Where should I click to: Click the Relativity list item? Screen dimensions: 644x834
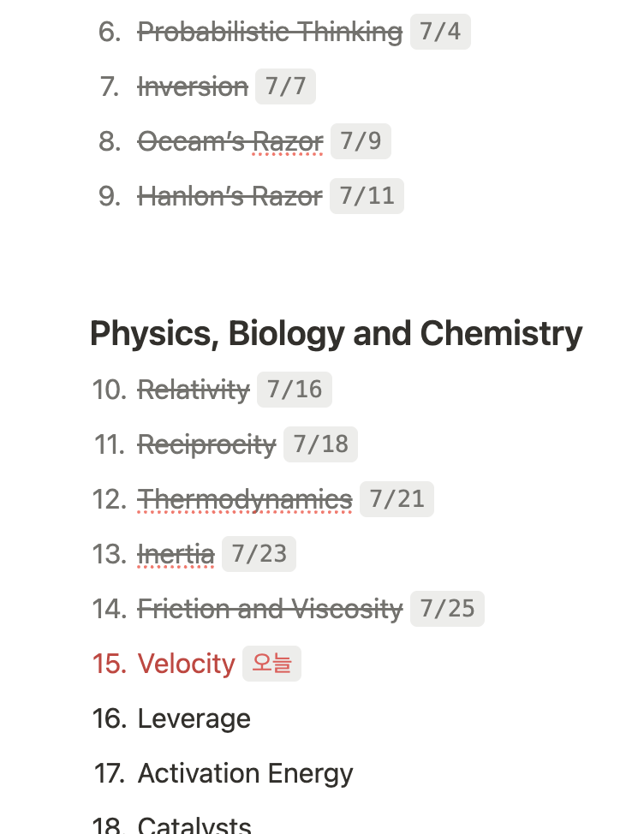[x=194, y=390]
